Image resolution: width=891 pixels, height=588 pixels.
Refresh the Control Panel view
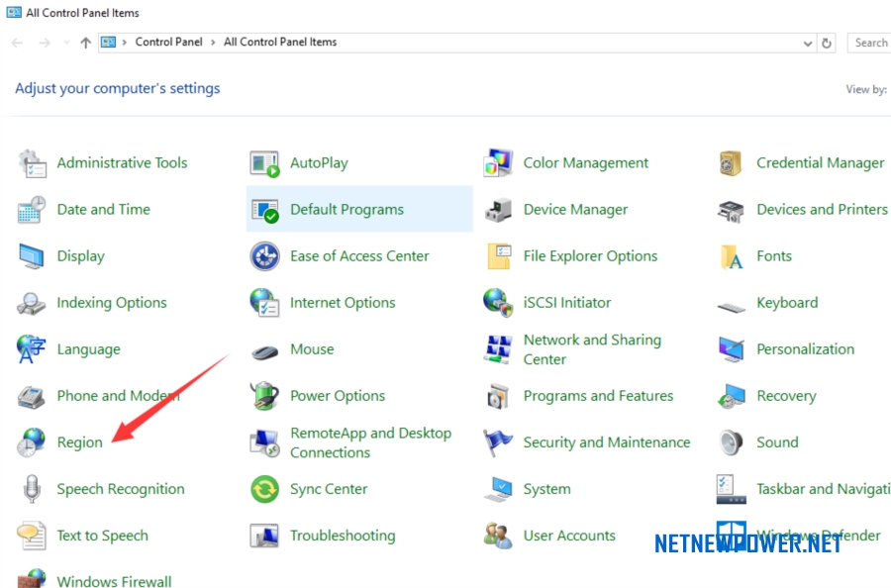pos(827,44)
